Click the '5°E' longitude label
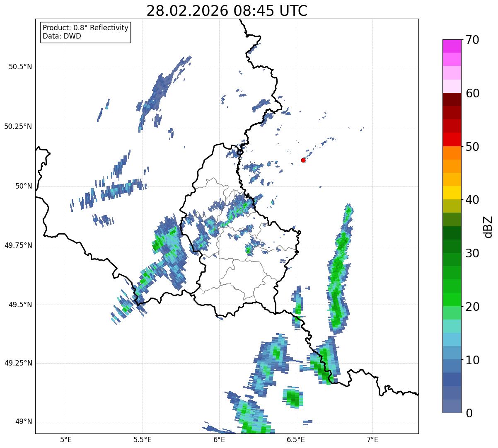 point(66,440)
